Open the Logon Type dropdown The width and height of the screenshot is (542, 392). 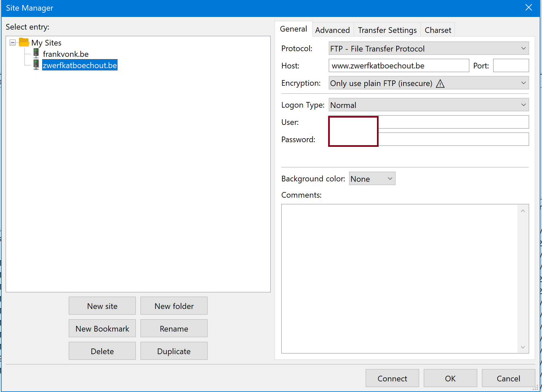(429, 105)
